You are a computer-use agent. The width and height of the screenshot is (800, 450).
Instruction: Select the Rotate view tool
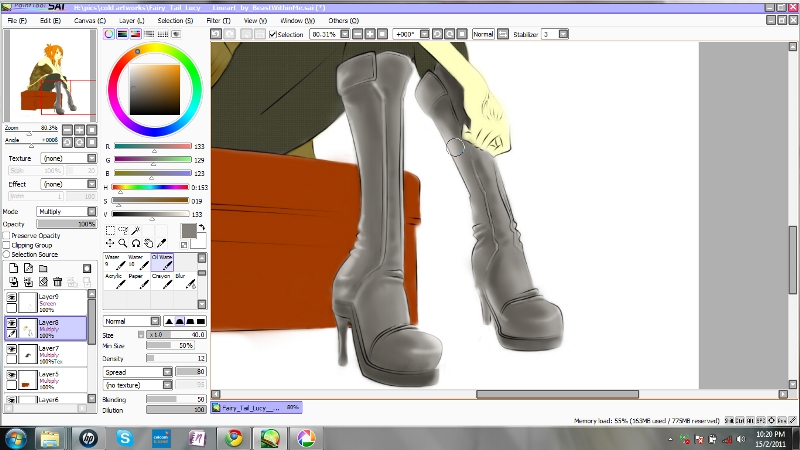[x=136, y=243]
